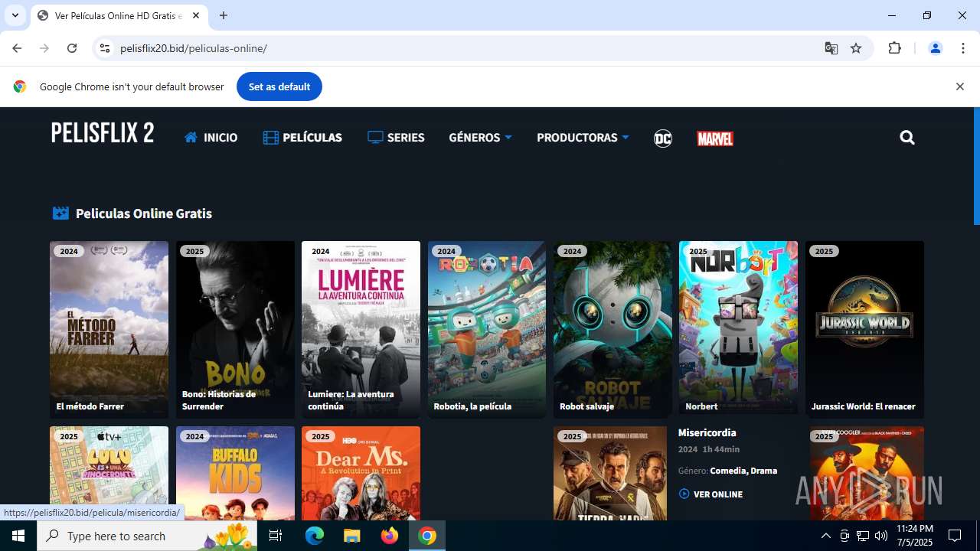Click the Set as default button
The height and width of the screenshot is (551, 980).
pos(279,86)
